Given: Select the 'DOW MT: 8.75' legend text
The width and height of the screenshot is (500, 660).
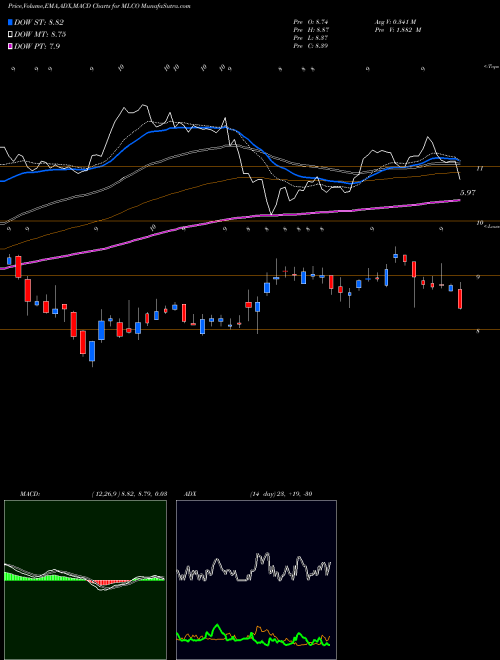Looking at the screenshot, I should [x=40, y=34].
